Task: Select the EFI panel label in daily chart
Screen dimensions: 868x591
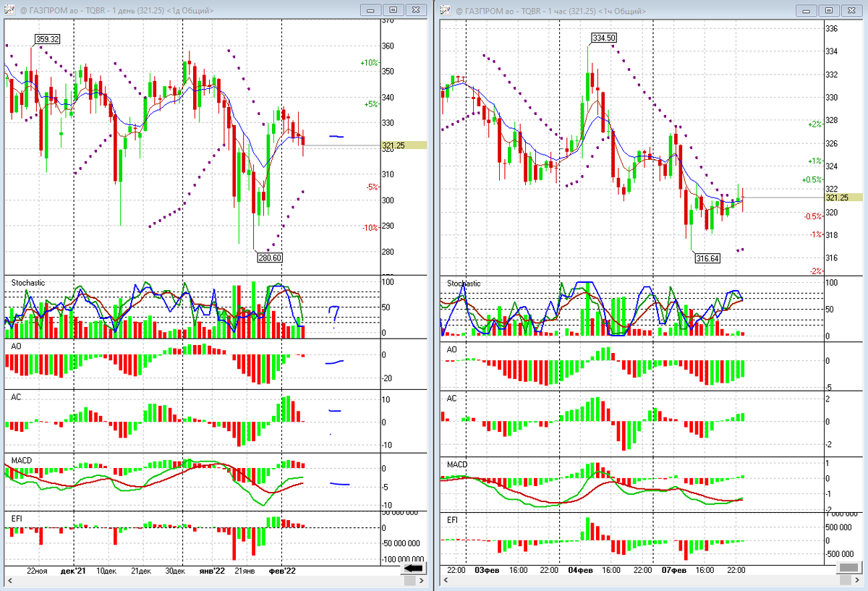Action: [17, 519]
